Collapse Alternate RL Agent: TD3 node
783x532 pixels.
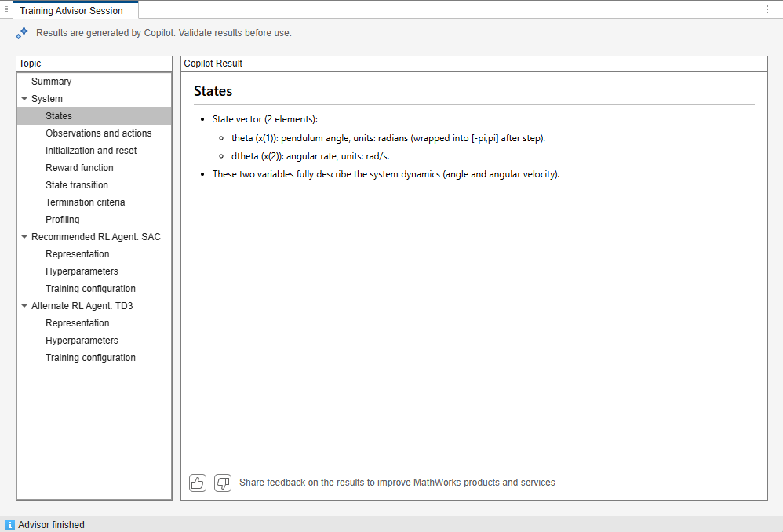point(24,306)
